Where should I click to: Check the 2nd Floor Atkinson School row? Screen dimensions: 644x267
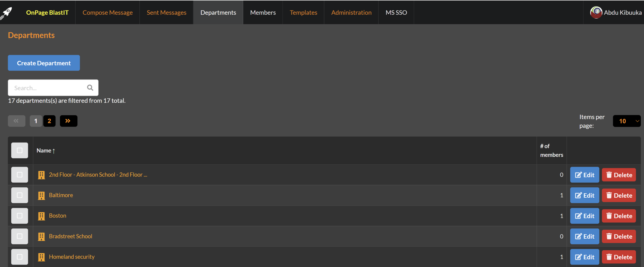[x=20, y=175]
